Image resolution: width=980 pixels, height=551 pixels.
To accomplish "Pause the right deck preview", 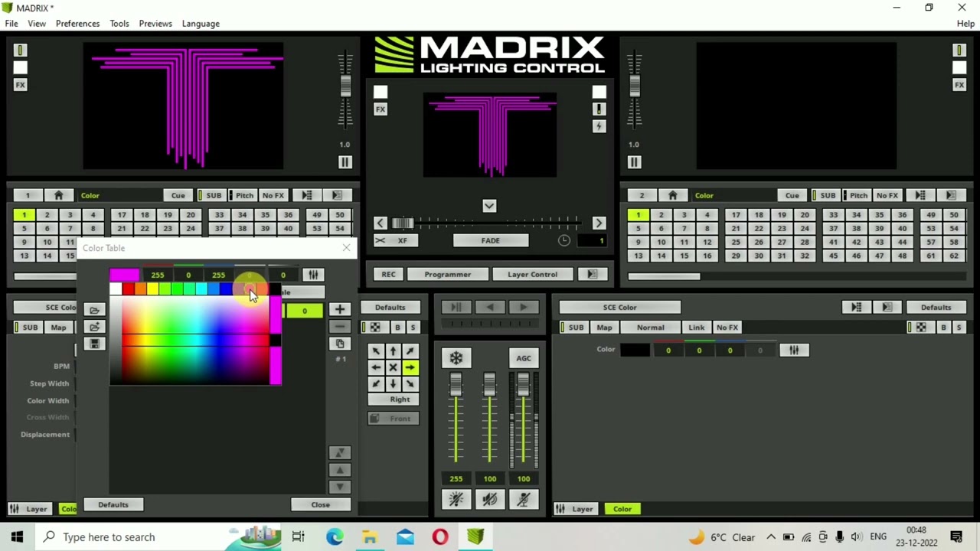I will coord(634,162).
